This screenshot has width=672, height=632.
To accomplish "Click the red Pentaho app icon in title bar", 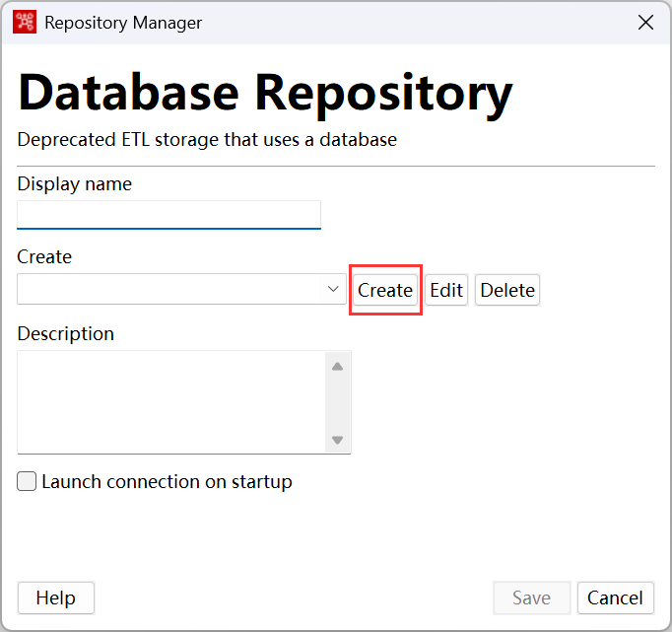I will [x=24, y=23].
